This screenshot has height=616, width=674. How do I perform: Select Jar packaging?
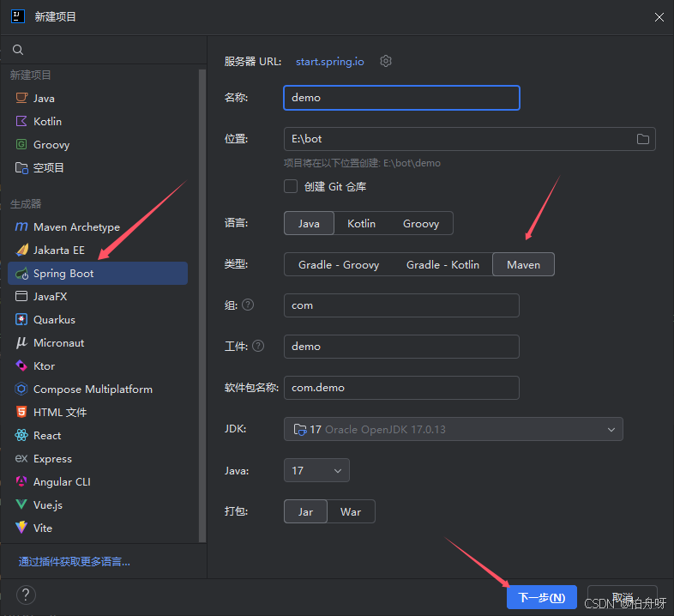305,511
